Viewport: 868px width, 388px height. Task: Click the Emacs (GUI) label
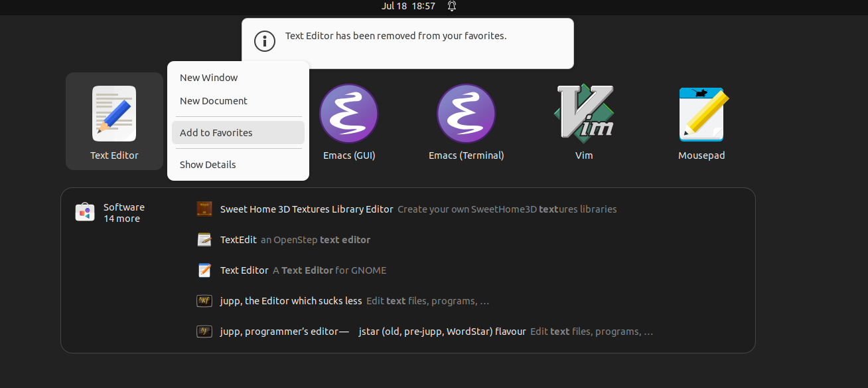[x=349, y=155]
